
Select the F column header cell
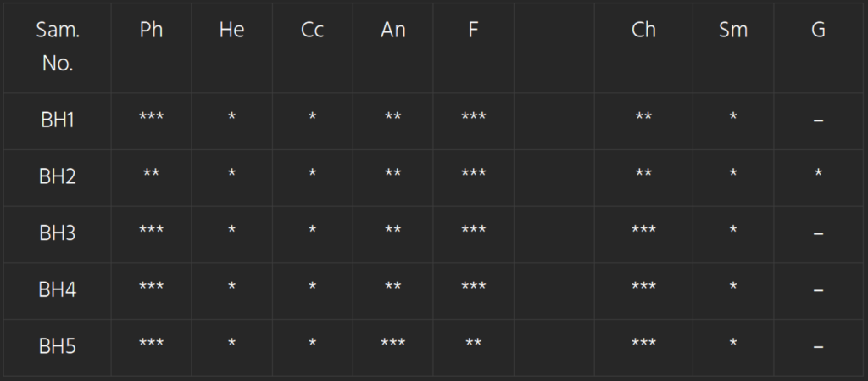point(473,30)
